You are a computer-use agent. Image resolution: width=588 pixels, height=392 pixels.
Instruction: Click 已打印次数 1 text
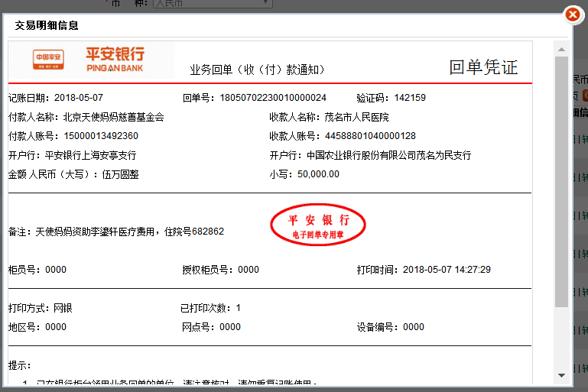pyautogui.click(x=210, y=308)
